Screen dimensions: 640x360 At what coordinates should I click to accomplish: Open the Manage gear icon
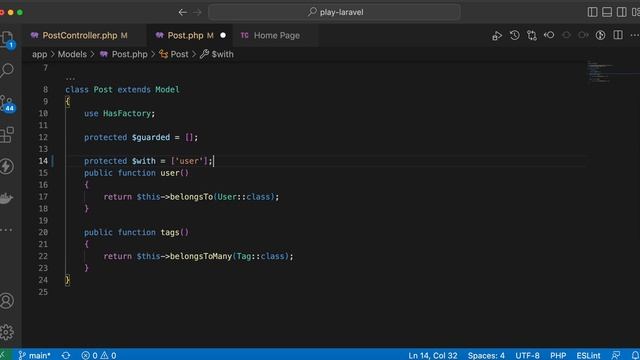click(7, 332)
